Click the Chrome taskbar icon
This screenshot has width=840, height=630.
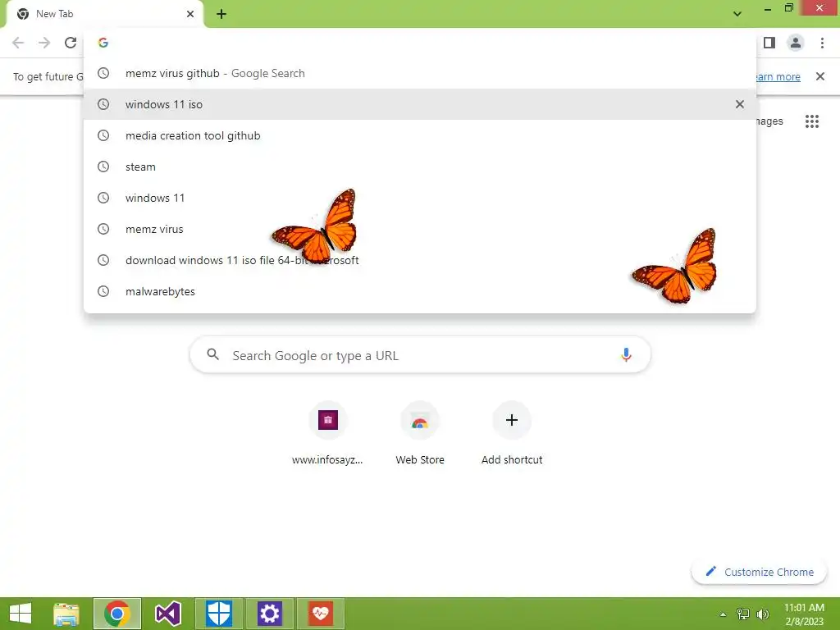click(x=117, y=614)
